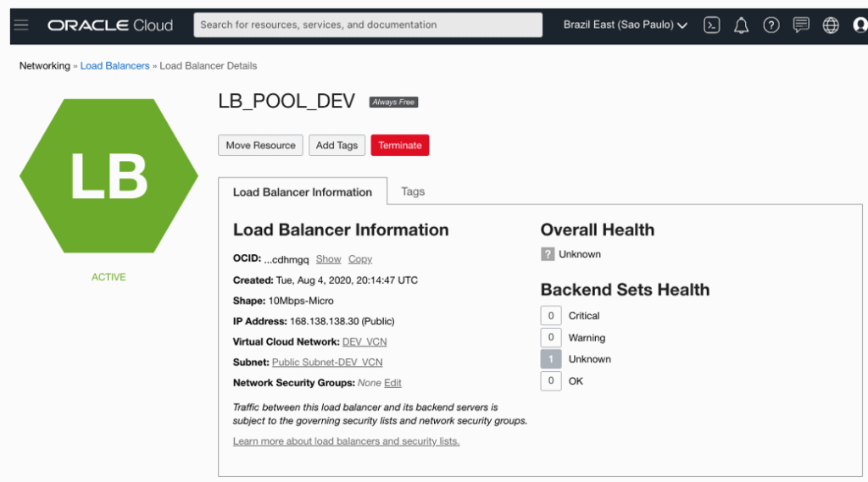Click the Add Tags button
The image size is (868, 482).
pyautogui.click(x=337, y=146)
